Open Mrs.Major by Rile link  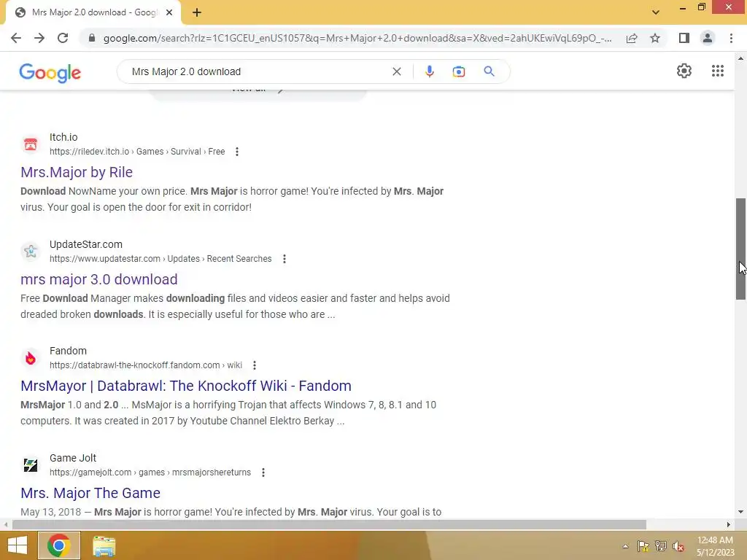click(x=77, y=172)
